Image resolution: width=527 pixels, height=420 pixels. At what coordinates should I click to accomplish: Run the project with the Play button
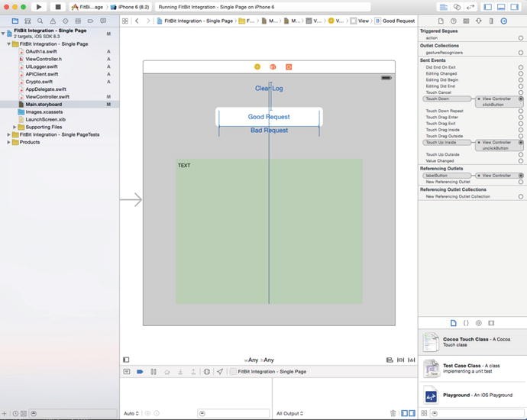point(39,7)
